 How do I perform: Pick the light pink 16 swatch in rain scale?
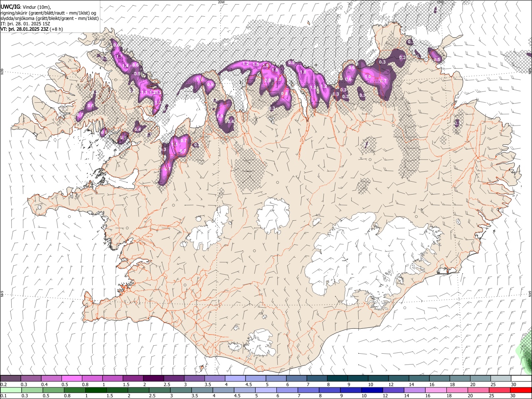pos(436,390)
